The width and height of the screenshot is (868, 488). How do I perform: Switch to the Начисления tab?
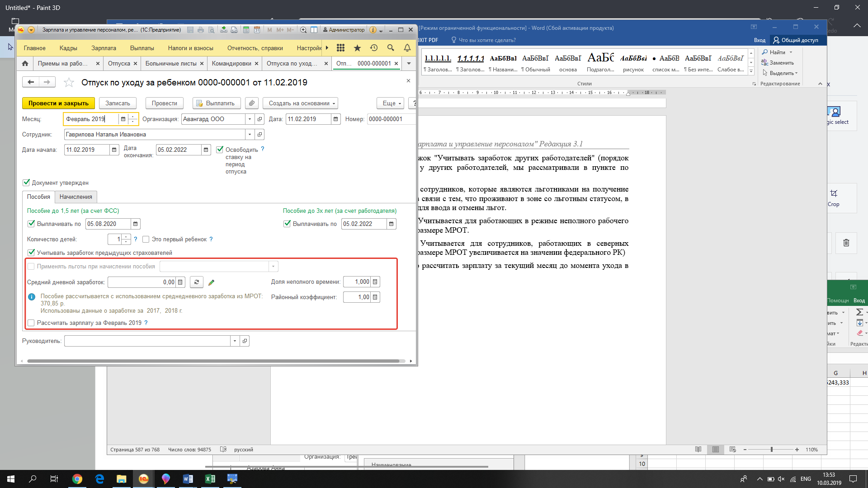75,197
